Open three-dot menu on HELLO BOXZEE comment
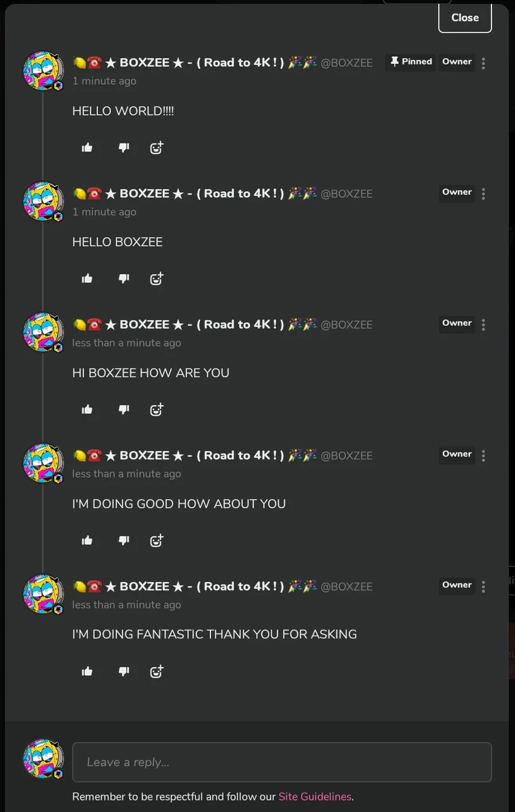 tap(484, 194)
